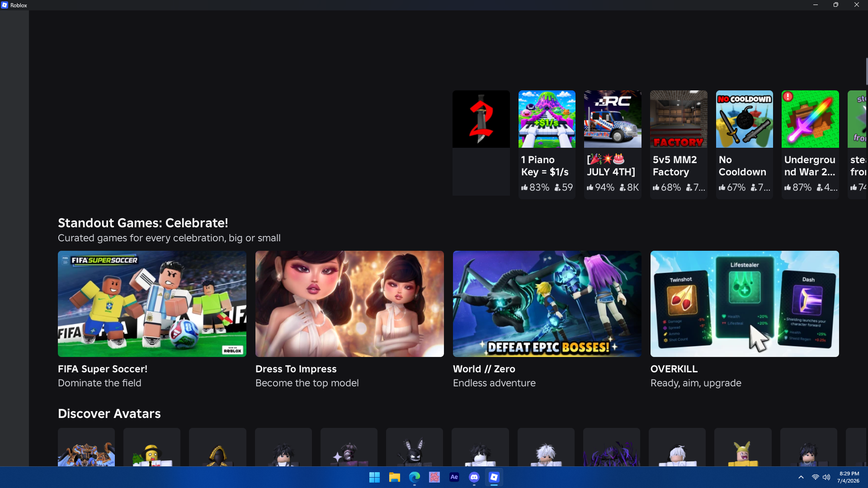Open File Explorer from the taskbar
The image size is (868, 488).
tap(395, 477)
